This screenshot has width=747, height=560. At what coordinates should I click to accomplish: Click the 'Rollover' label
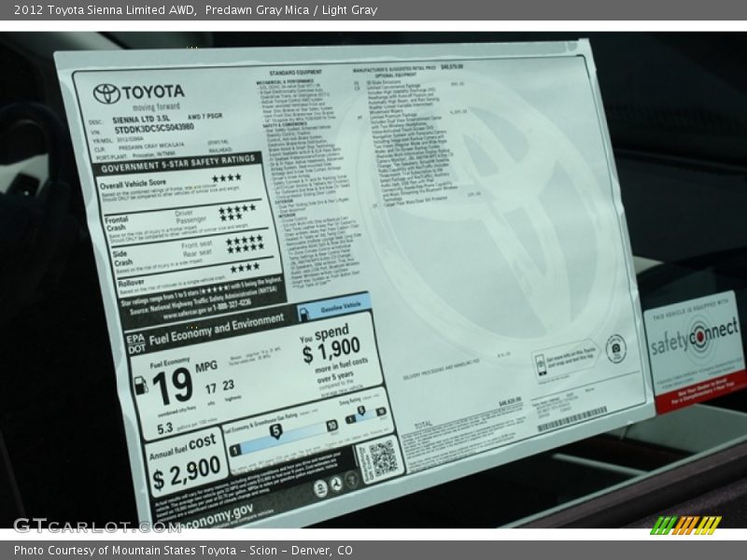point(131,283)
